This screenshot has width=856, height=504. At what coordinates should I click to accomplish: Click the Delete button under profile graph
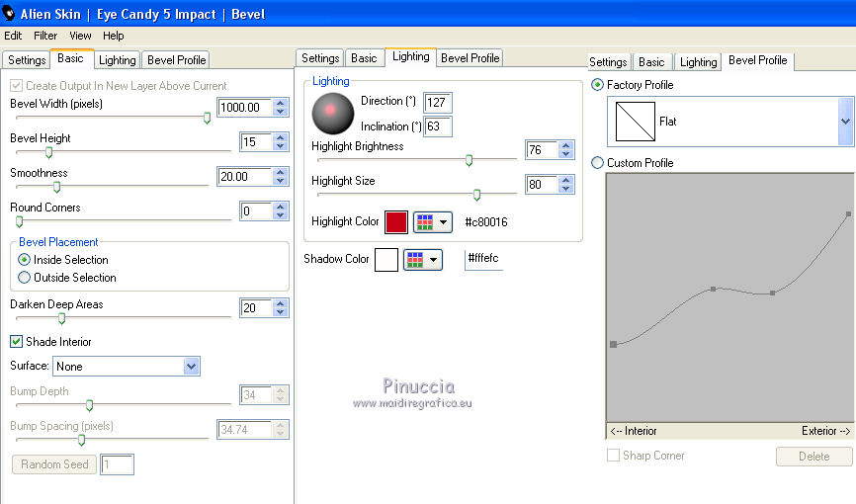pyautogui.click(x=813, y=457)
